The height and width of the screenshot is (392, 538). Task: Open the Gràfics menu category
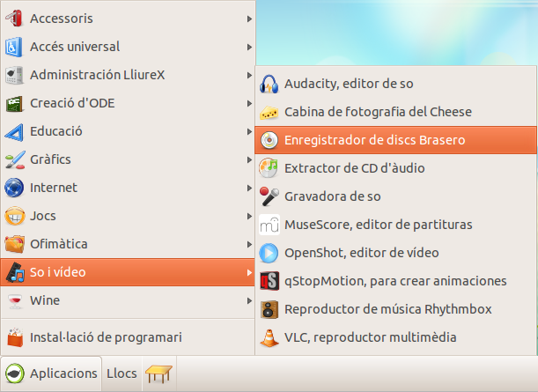point(51,159)
